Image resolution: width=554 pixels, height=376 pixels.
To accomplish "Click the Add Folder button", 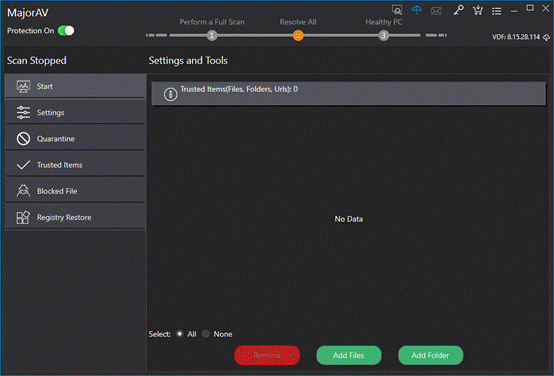I will point(430,355).
